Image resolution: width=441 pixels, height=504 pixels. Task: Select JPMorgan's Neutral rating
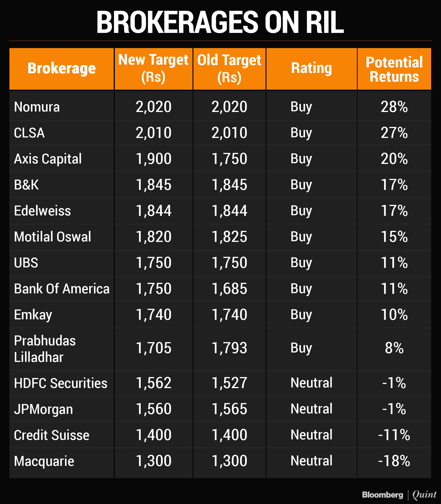(311, 409)
